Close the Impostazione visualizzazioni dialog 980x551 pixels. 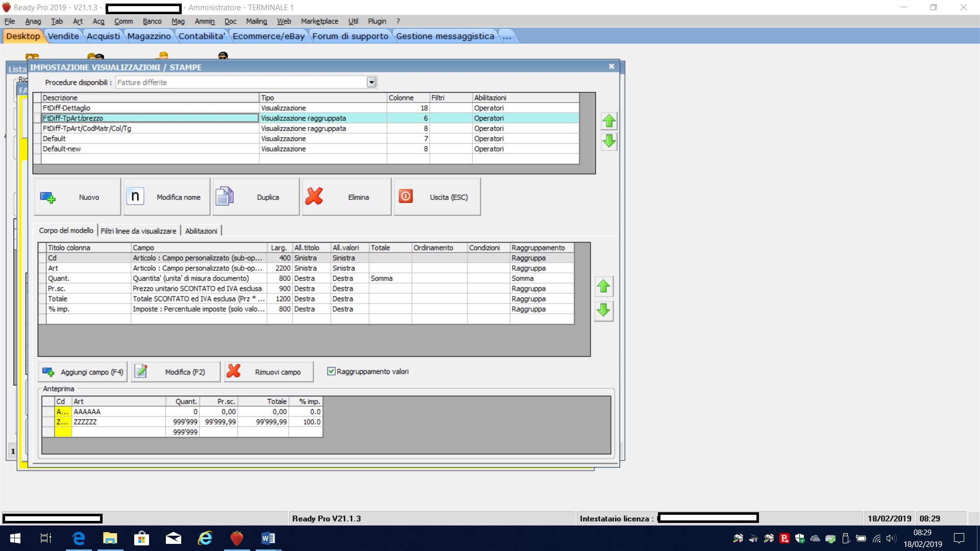611,66
